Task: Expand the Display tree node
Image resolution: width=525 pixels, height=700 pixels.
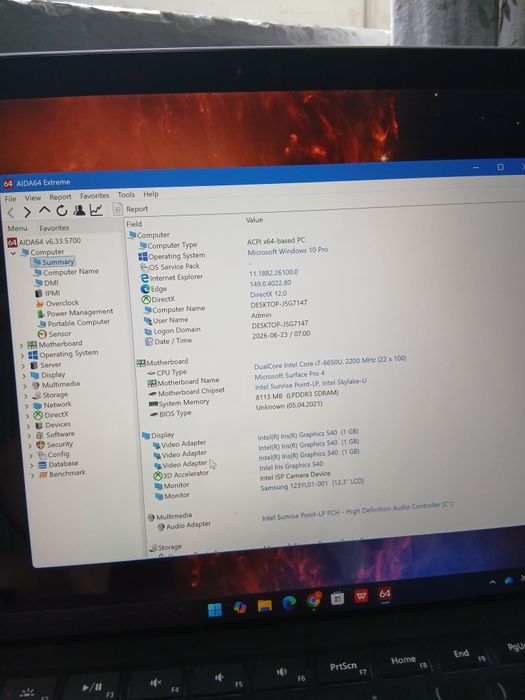Action: pyautogui.click(x=25, y=376)
